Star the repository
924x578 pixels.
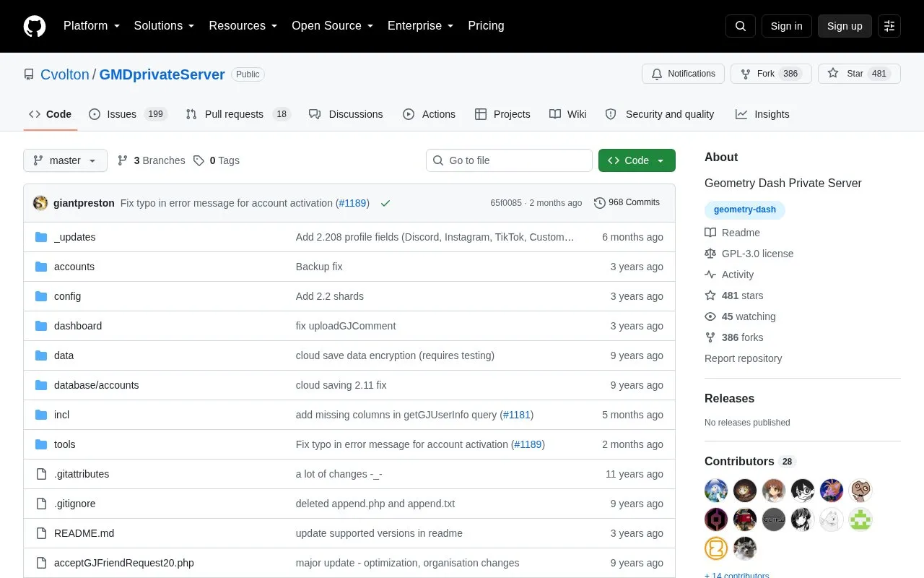click(x=859, y=74)
